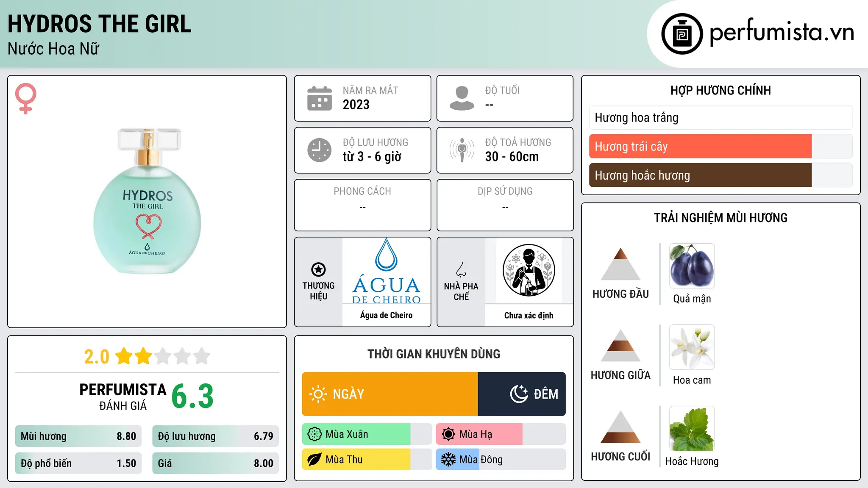Click the longevity value từ 3 - 6 giờ

pyautogui.click(x=372, y=157)
